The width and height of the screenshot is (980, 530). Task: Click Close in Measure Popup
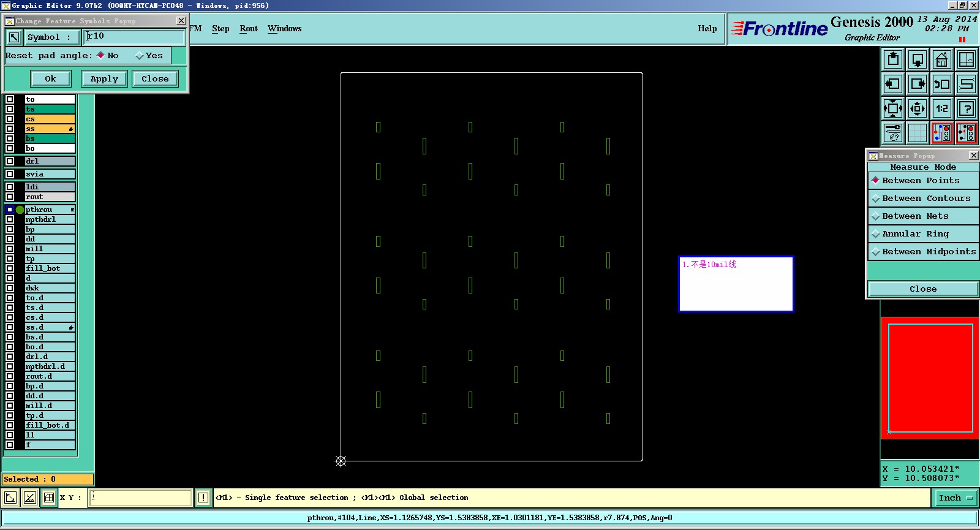click(923, 289)
